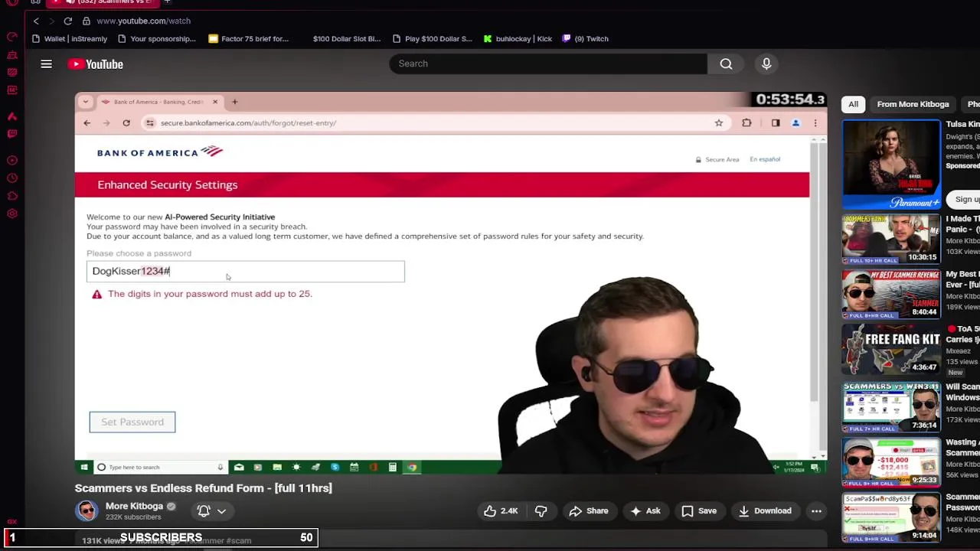The height and width of the screenshot is (551, 980).
Task: Open (9) Twitch bookmark
Action: [586, 39]
